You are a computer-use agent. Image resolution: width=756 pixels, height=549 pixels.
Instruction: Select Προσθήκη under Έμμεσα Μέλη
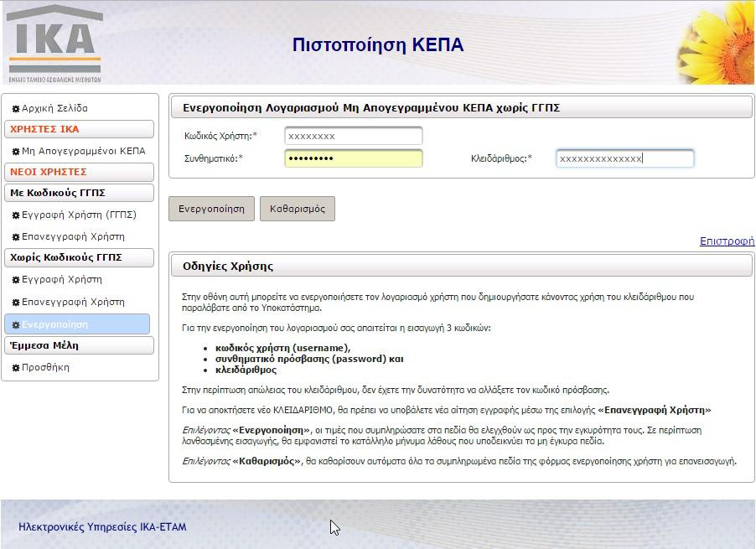coord(45,367)
